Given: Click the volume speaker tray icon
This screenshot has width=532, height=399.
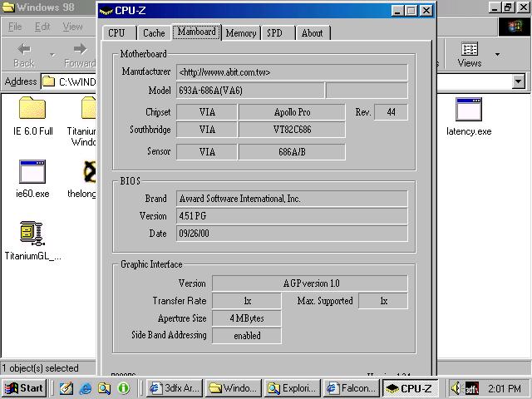Looking at the screenshot, I should coord(456,388).
